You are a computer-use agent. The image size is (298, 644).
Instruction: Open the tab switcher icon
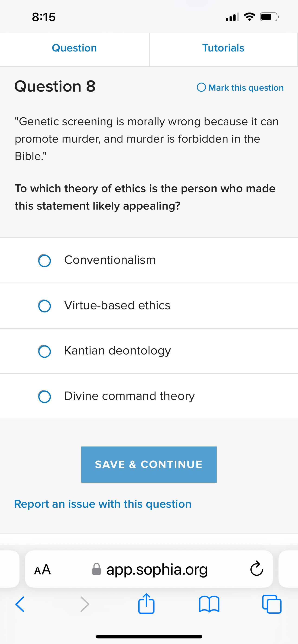[272, 604]
